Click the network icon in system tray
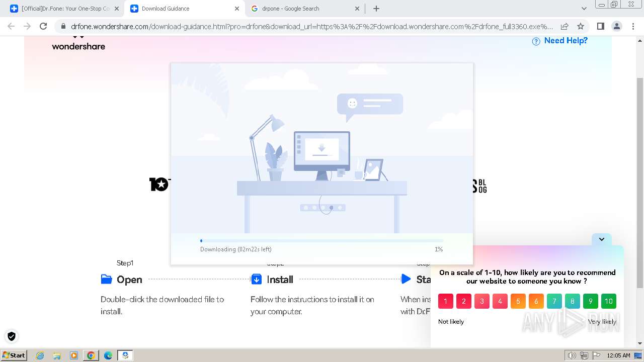Screen dimensions: 644x362 coord(585,355)
